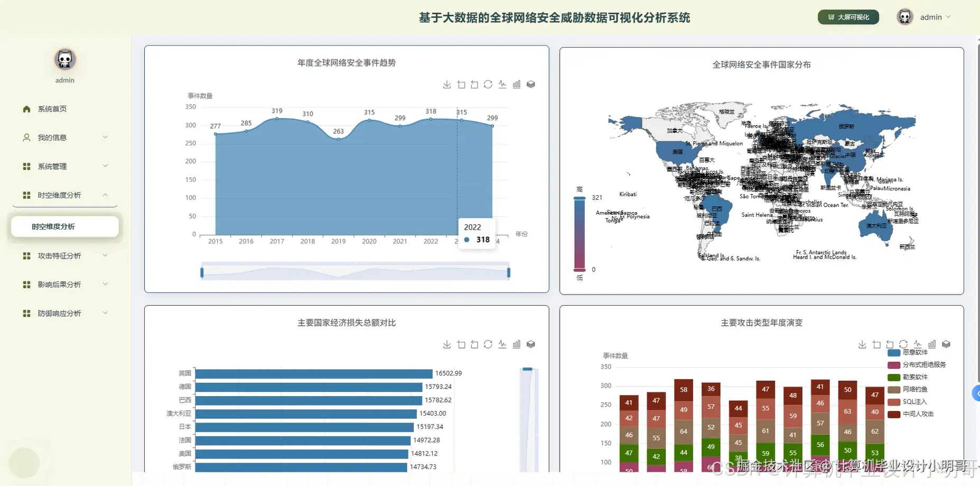Enable area zoom on 主要国家经济损失总额对比 chart

click(461, 344)
